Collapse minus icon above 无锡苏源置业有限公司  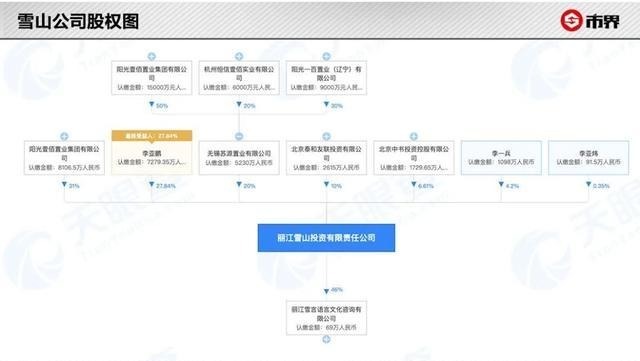tap(239, 136)
